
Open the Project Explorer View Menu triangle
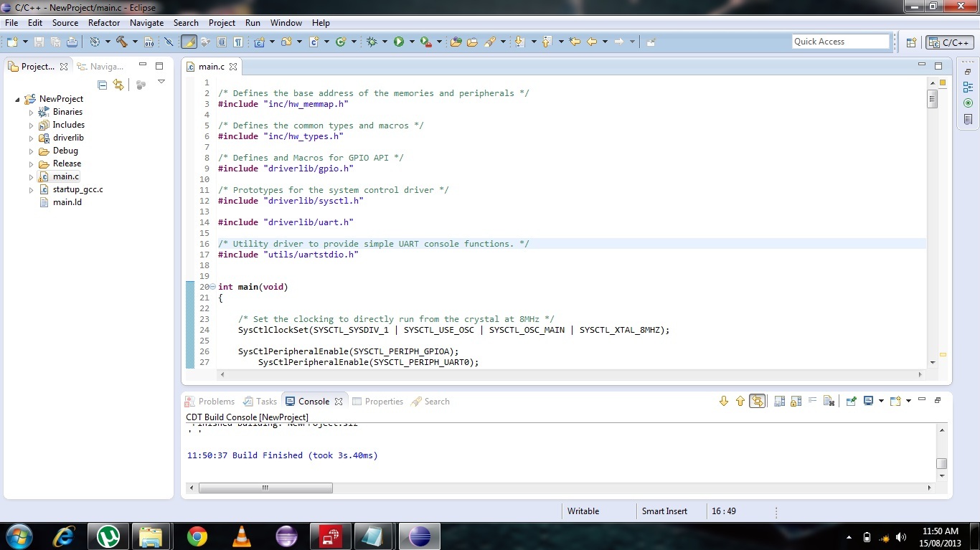pyautogui.click(x=161, y=82)
